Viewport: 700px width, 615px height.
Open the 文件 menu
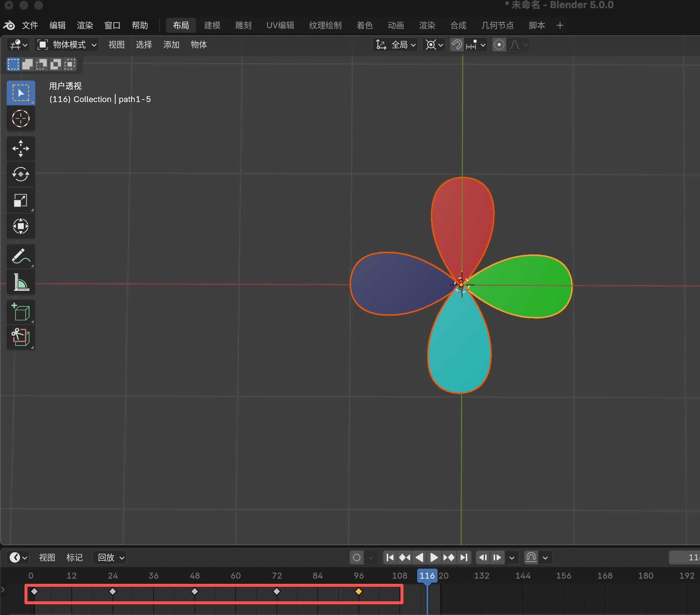(x=30, y=25)
